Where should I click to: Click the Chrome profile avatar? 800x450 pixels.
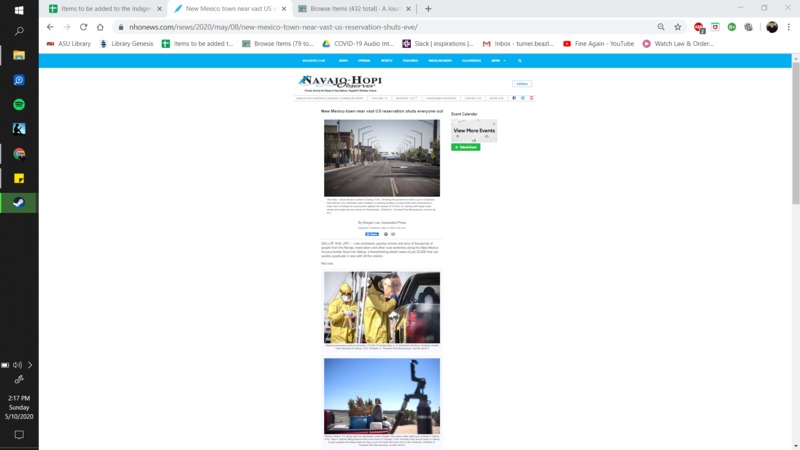[772, 27]
